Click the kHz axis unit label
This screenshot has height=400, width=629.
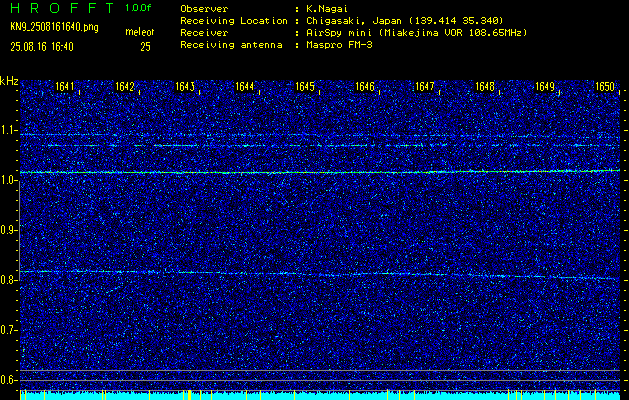(9, 81)
